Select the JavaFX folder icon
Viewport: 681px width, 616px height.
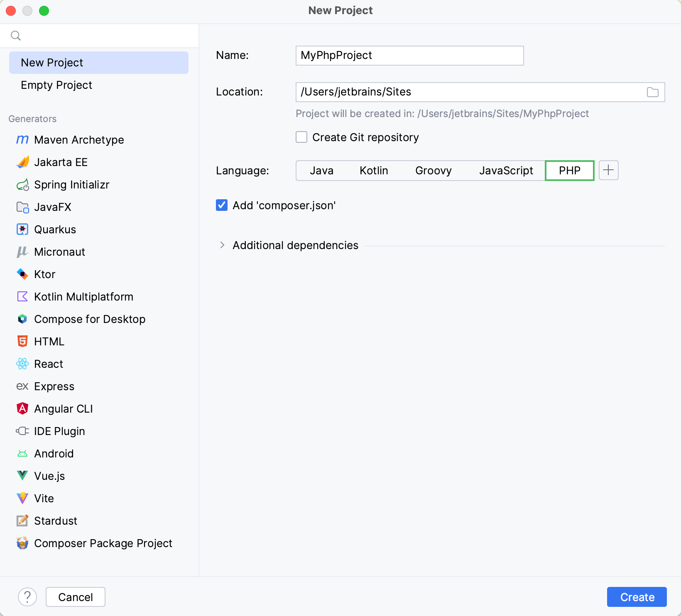point(22,207)
